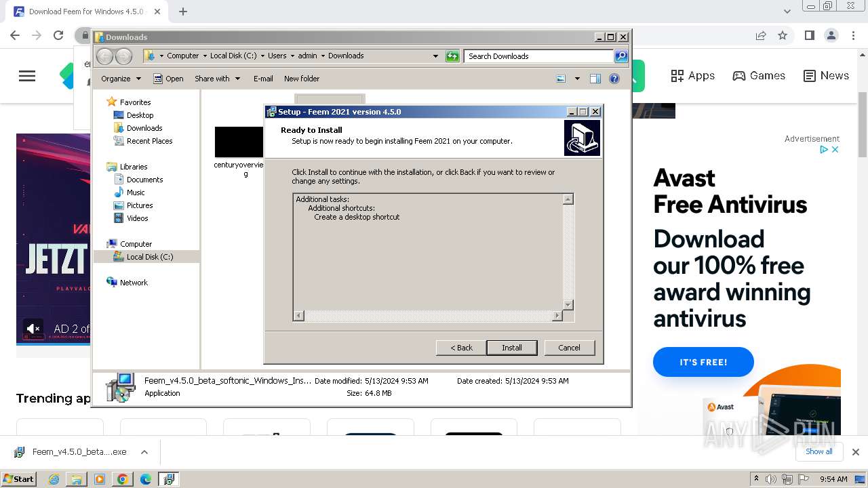Open Explorer help icon
Screen dimensions: 868x488
click(x=614, y=79)
